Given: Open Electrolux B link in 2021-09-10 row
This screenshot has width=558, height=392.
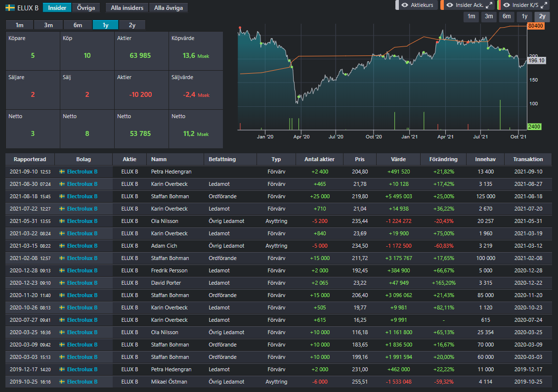Looking at the screenshot, I should (82, 172).
